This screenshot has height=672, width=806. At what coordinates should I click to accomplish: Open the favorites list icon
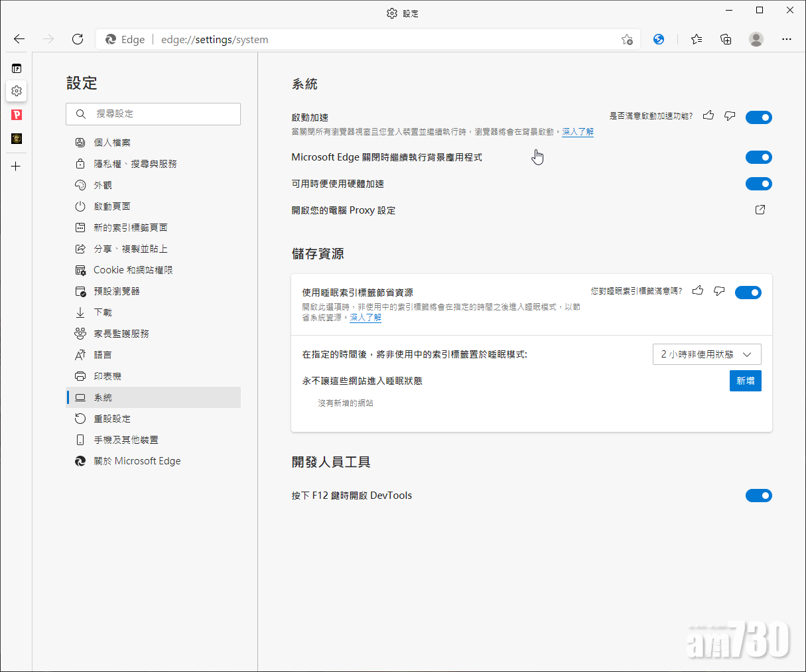coord(696,39)
